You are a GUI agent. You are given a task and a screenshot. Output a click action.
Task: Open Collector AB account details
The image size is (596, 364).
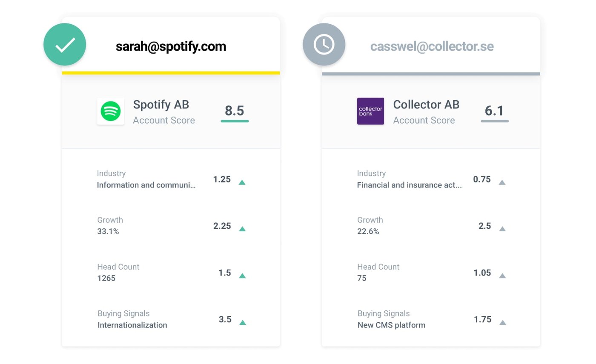pyautogui.click(x=426, y=105)
